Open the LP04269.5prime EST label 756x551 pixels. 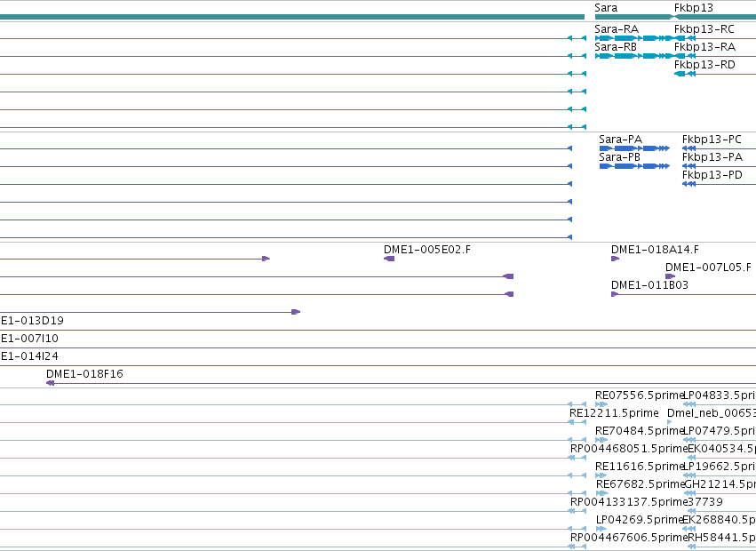pos(641,520)
